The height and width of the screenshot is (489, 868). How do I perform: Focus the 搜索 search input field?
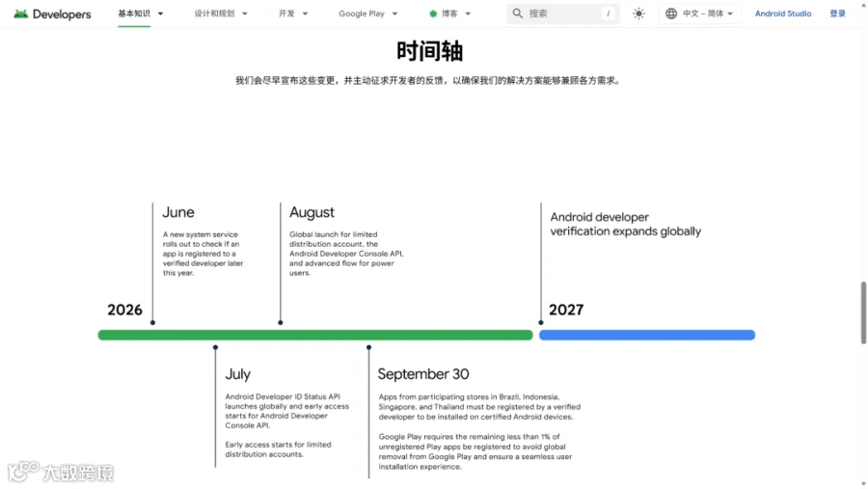(x=562, y=14)
